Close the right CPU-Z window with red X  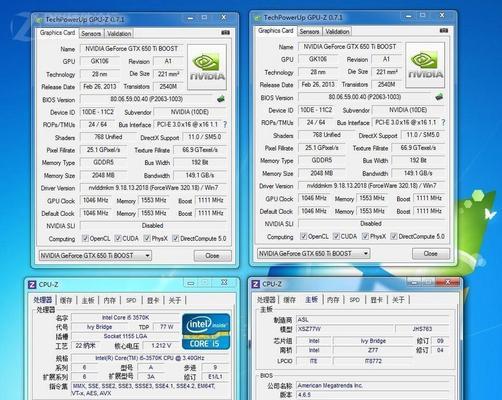[448, 282]
